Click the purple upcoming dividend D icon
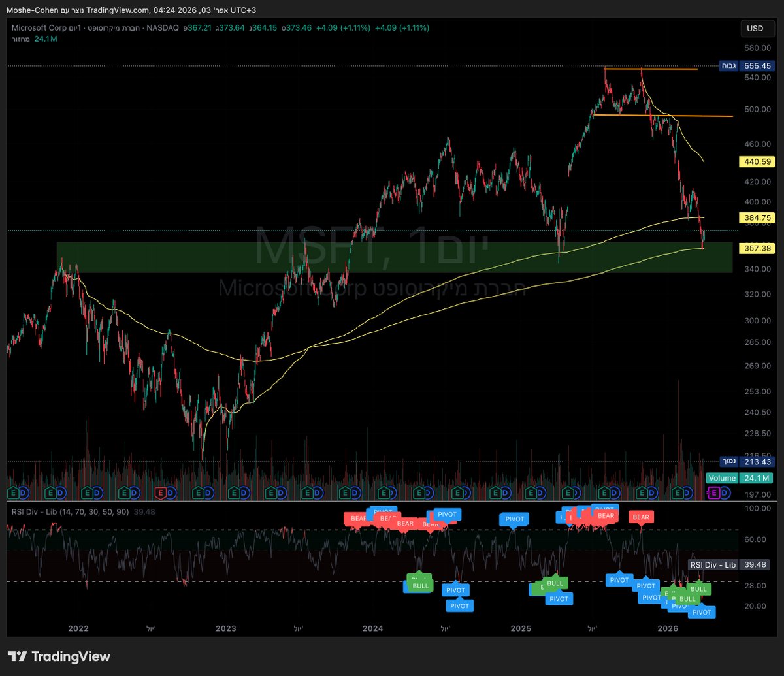 [726, 492]
